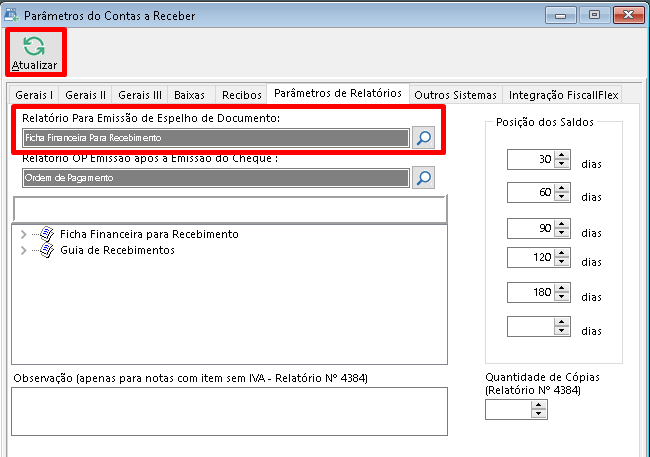The height and width of the screenshot is (457, 650).
Task: Click the Observação text area
Action: pyautogui.click(x=229, y=411)
